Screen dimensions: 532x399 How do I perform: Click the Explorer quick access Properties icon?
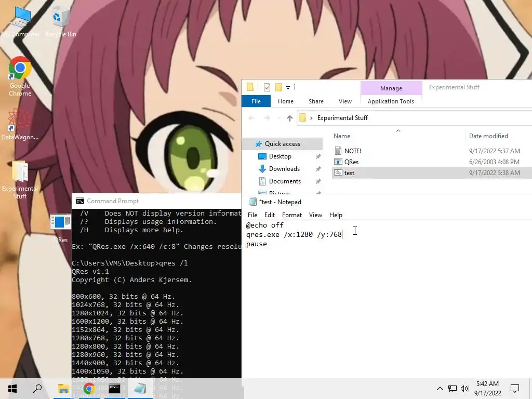point(267,87)
